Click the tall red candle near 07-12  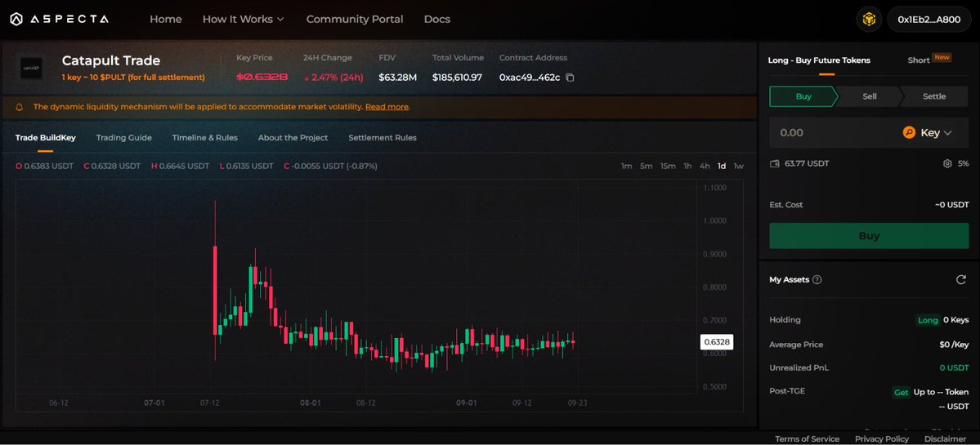(x=215, y=290)
